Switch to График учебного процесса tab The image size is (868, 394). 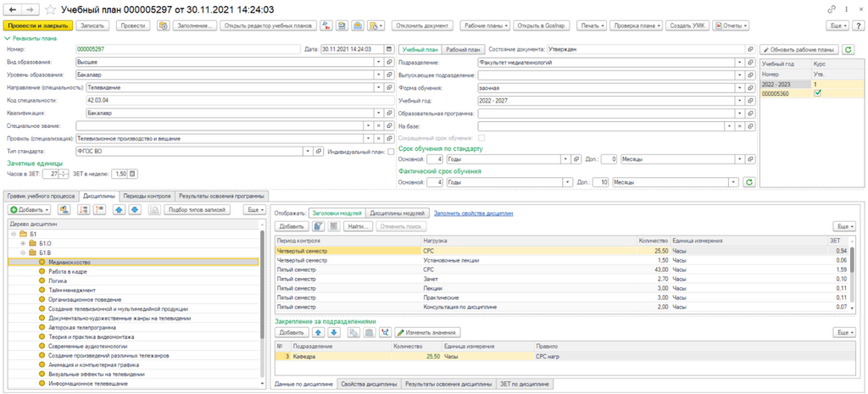pos(41,196)
